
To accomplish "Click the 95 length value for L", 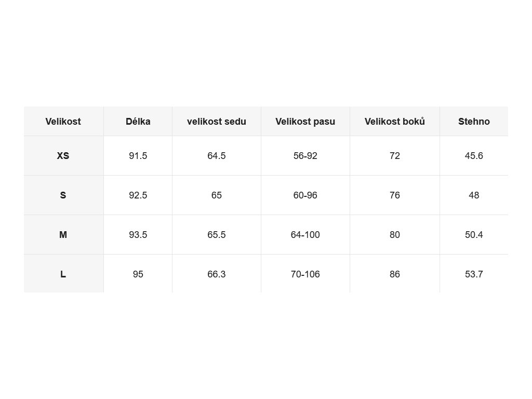I will pos(138,273).
